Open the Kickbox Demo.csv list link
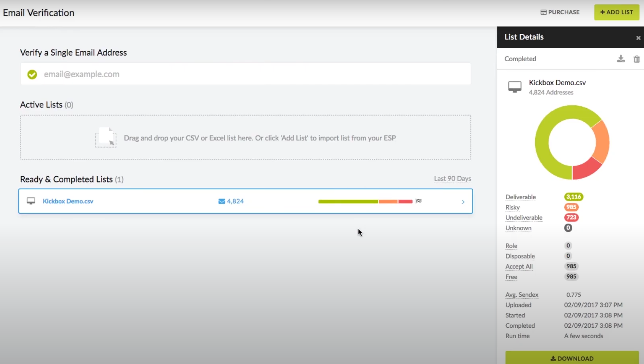 [68, 201]
